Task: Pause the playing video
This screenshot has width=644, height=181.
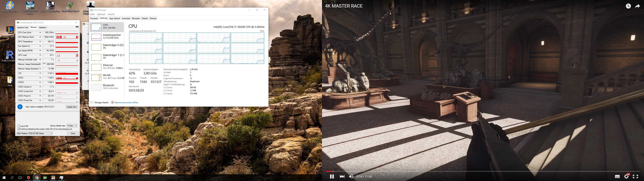Action: pyautogui.click(x=332, y=176)
